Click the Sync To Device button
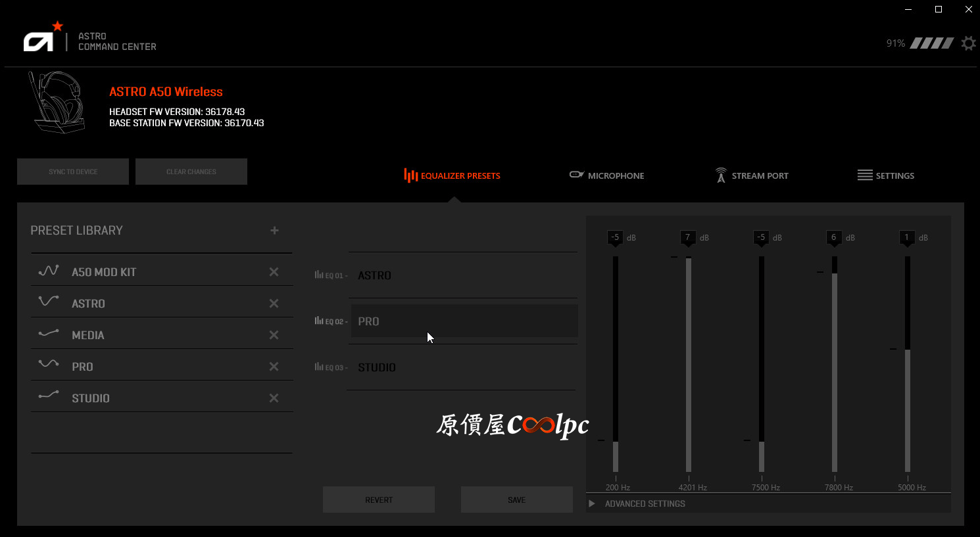Image resolution: width=980 pixels, height=537 pixels. 73,172
